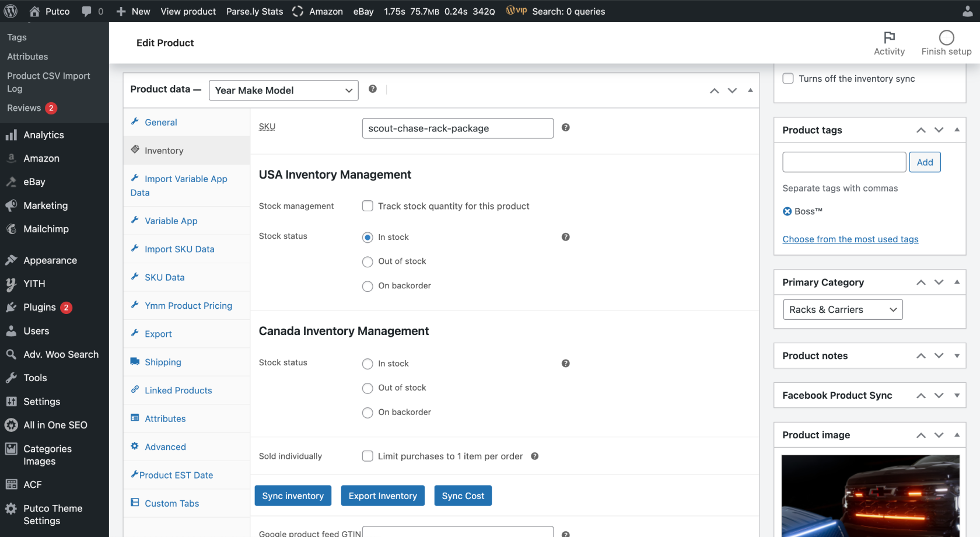Open the Year Make Model product type dropdown
The height and width of the screenshot is (537, 980).
click(x=283, y=90)
